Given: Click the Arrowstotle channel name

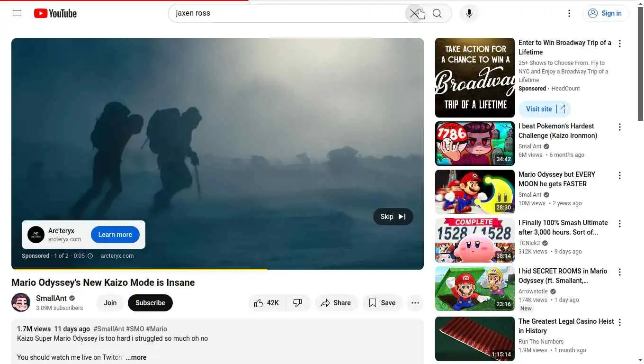Looking at the screenshot, I should tap(533, 291).
